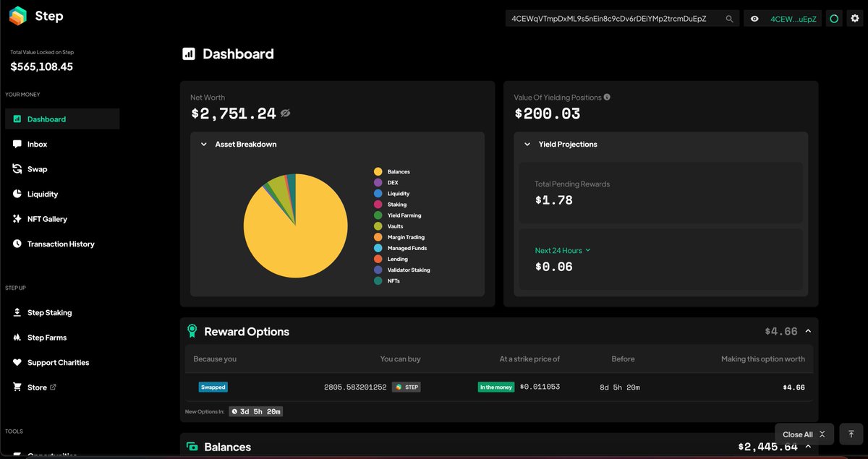Click the $4.66 reward options total
Screen dimensions: 868x459
click(781, 331)
